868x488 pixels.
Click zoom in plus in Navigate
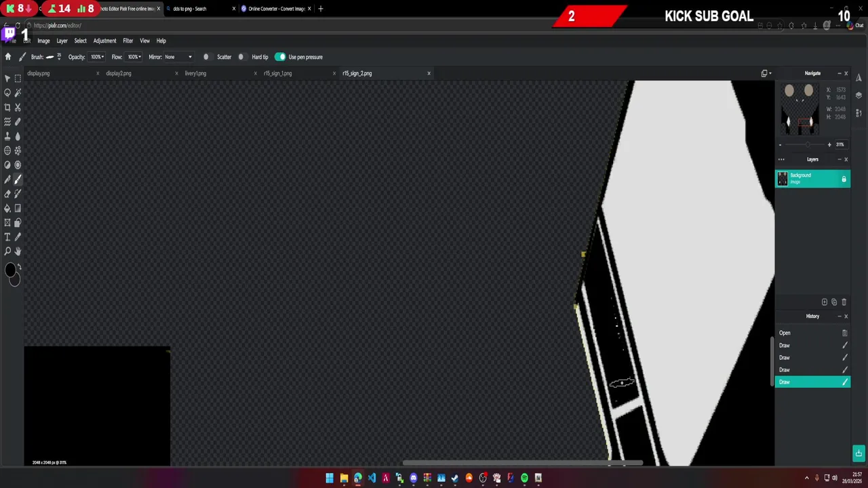[829, 144]
